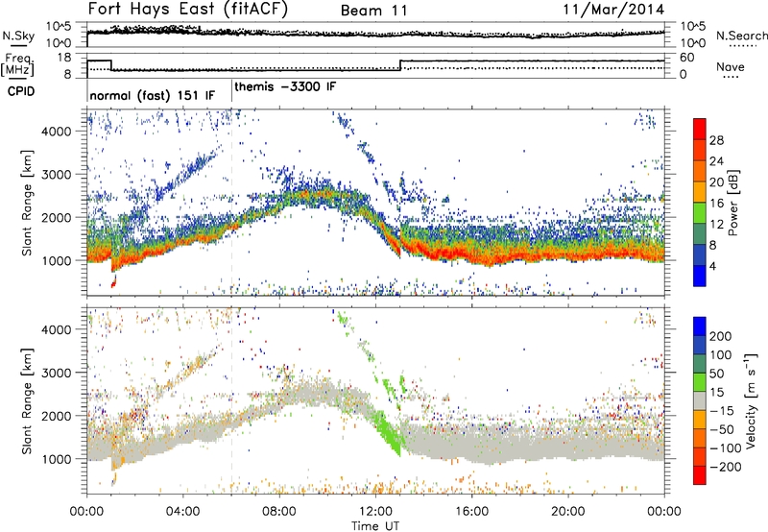Click the "Nave" legend label
The image size is (768, 532).
coord(730,66)
